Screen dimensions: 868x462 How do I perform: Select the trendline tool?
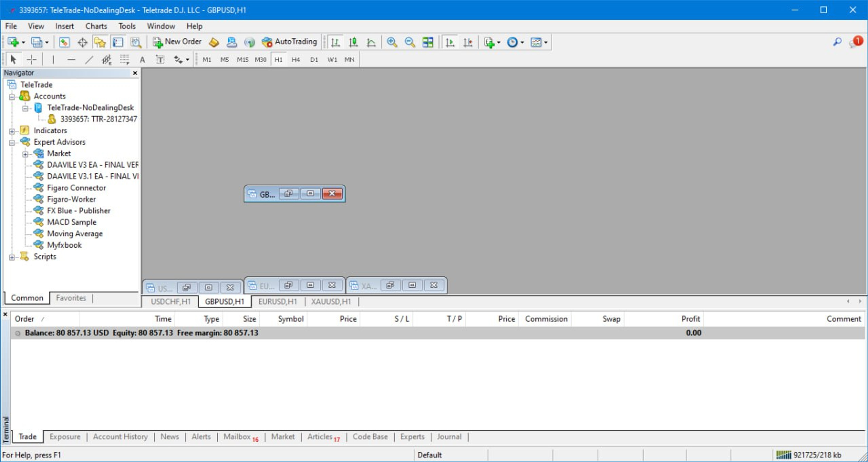pos(89,60)
